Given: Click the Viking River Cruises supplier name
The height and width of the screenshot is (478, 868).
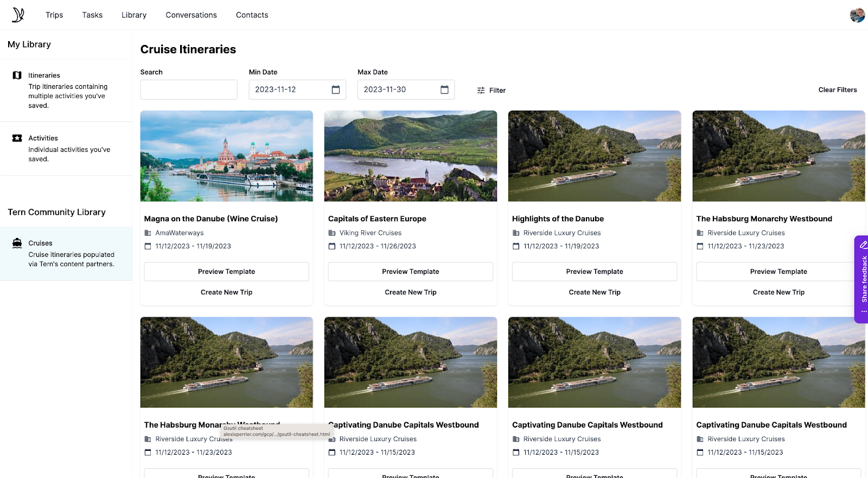Looking at the screenshot, I should [x=371, y=233].
